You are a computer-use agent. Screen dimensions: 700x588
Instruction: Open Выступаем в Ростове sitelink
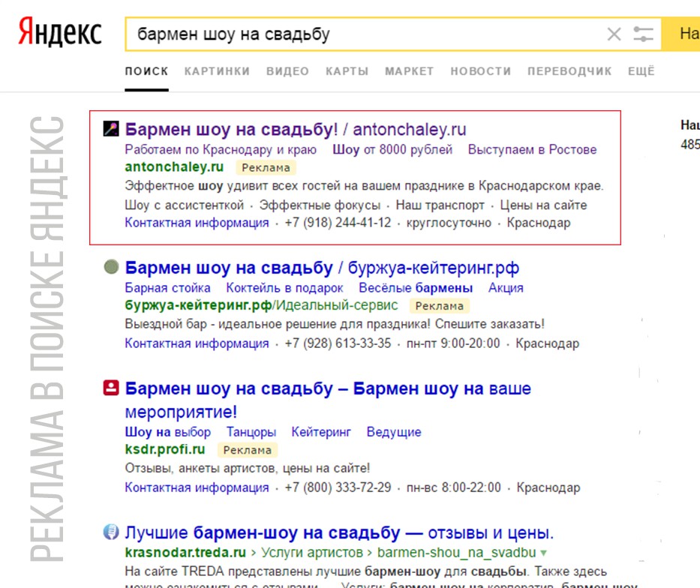[x=532, y=149]
